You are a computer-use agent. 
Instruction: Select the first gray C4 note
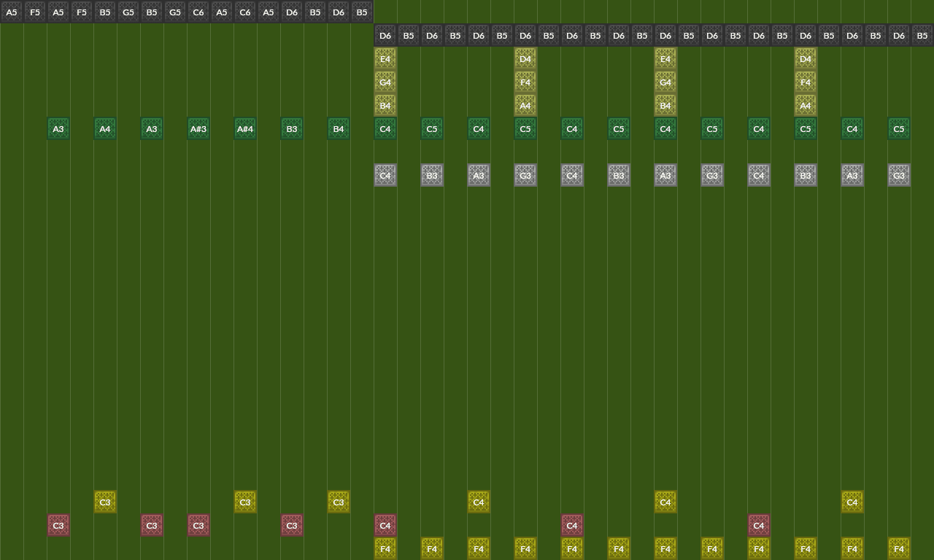[385, 175]
